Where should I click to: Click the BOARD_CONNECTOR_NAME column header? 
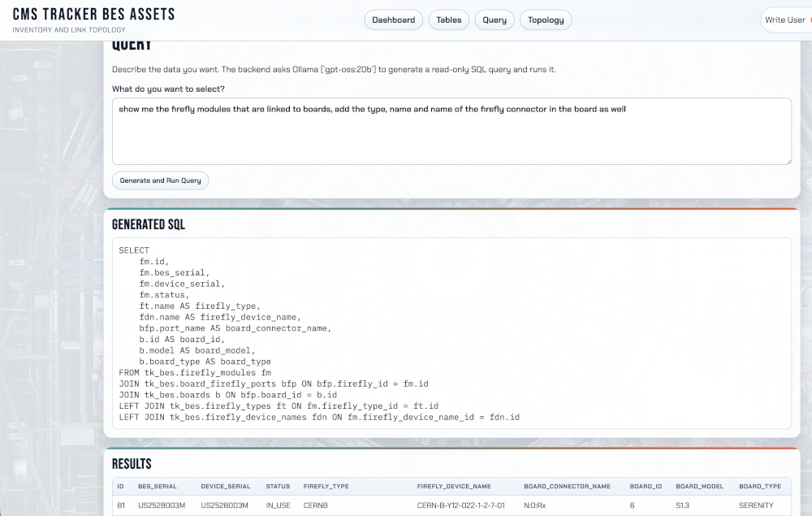point(567,487)
